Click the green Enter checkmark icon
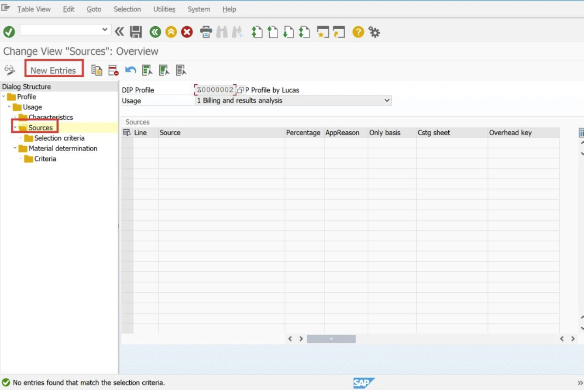Screen dimensions: 584x392 9,32
